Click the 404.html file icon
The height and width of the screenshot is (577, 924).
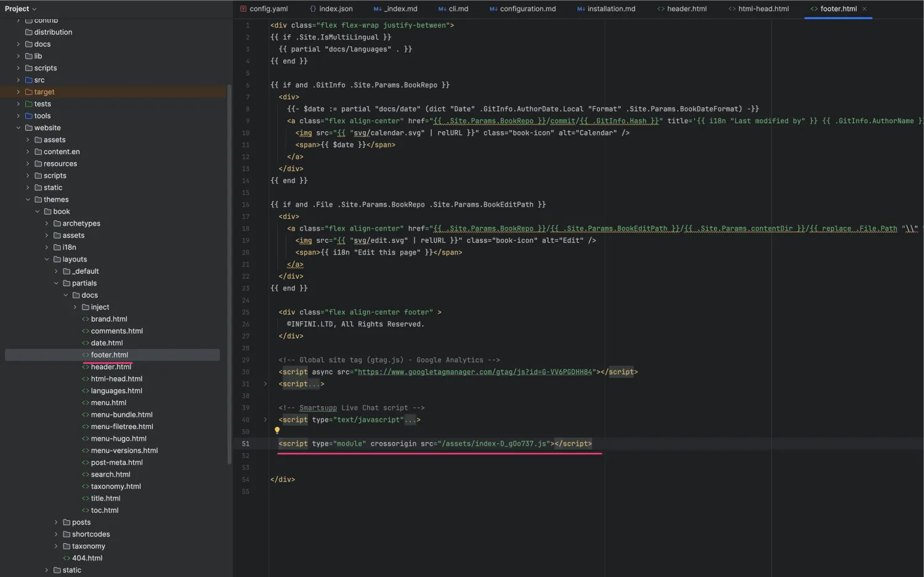coord(67,559)
